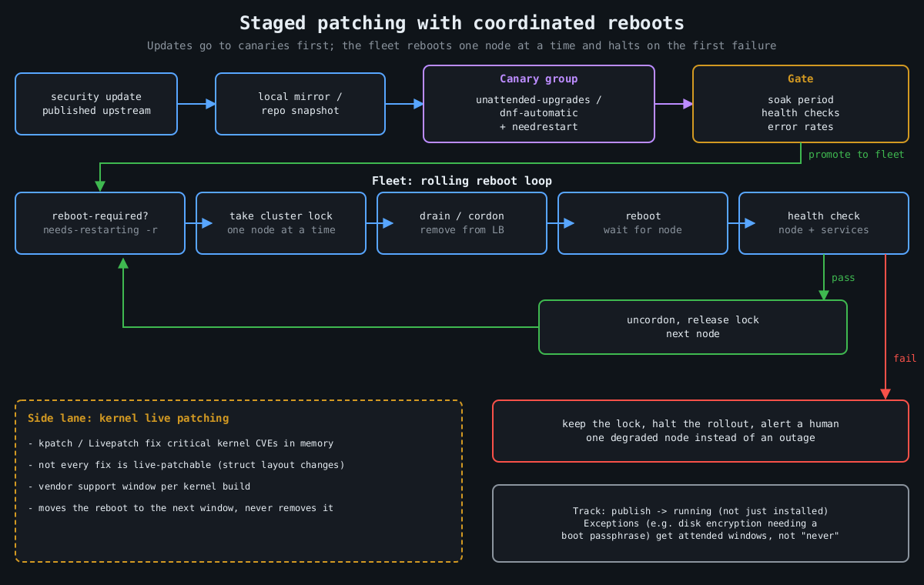The width and height of the screenshot is (924, 585).
Task: Select the 'reboot-required?' node
Action: pos(100,223)
